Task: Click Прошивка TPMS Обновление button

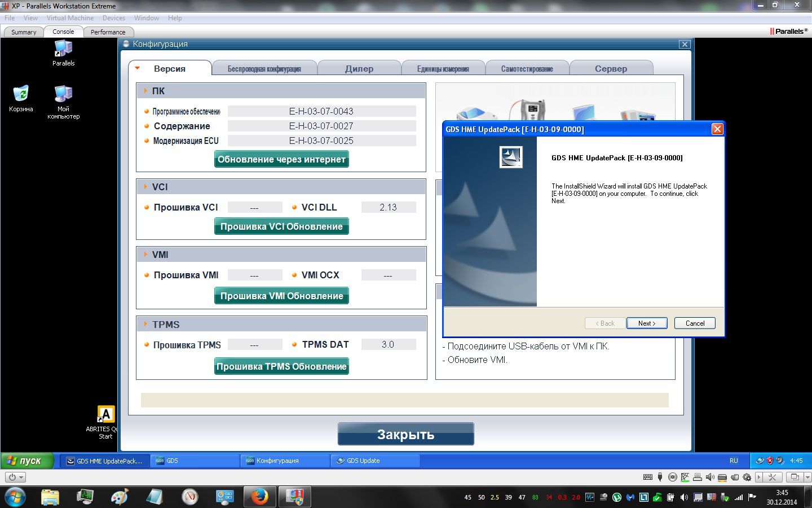Action: point(281,366)
